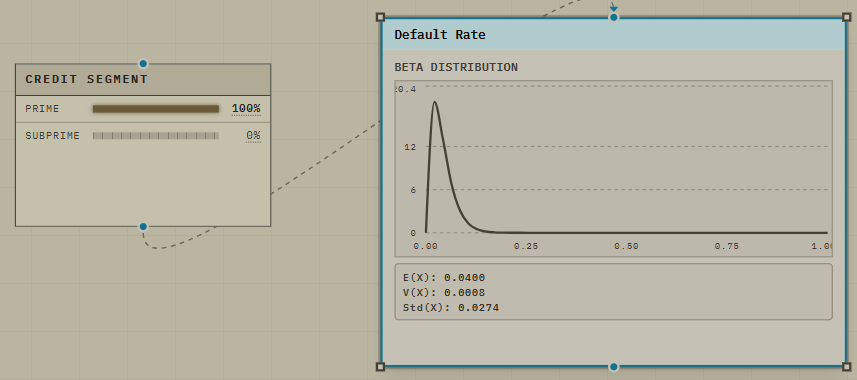This screenshot has height=380, width=857.
Task: Click the bottom connector of Credit Segment node
Action: [x=143, y=226]
